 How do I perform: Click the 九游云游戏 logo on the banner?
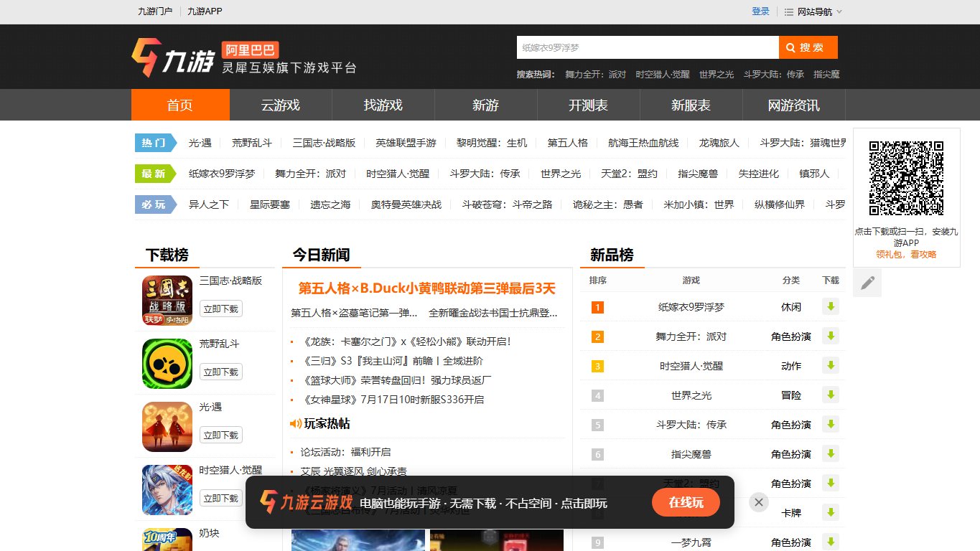[x=306, y=502]
